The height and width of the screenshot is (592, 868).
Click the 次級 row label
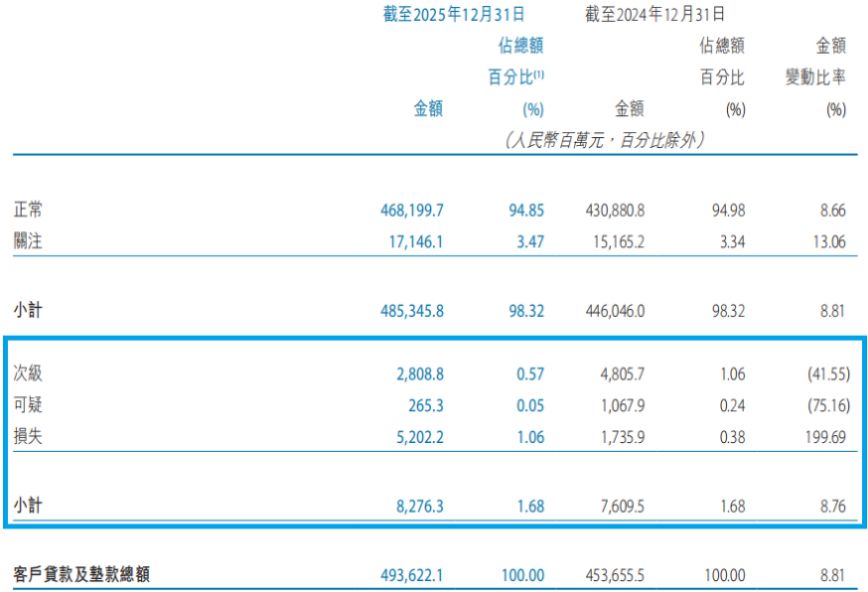click(x=28, y=374)
